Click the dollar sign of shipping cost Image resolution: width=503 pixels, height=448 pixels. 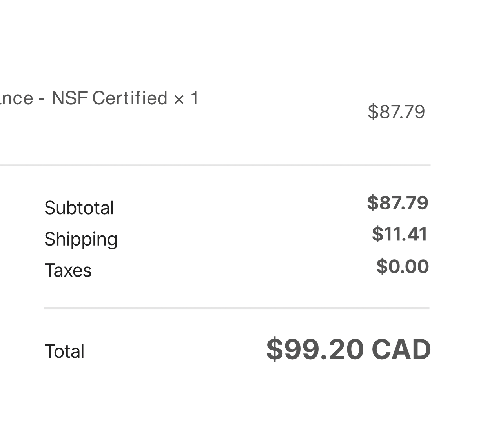[x=377, y=234]
